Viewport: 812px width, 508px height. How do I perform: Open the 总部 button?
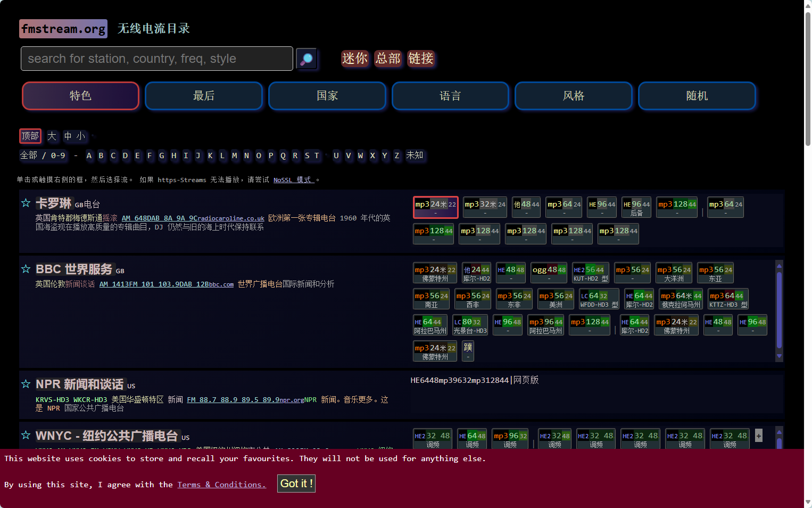[388, 58]
